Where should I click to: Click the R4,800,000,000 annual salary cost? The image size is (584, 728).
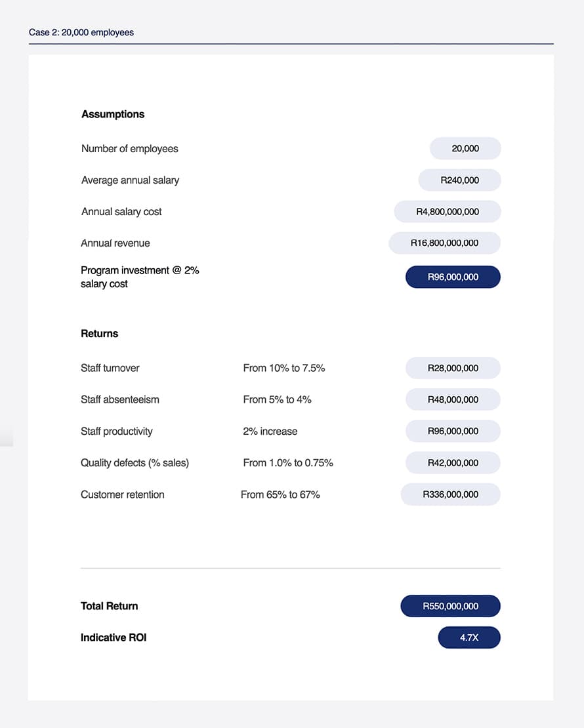tap(448, 212)
